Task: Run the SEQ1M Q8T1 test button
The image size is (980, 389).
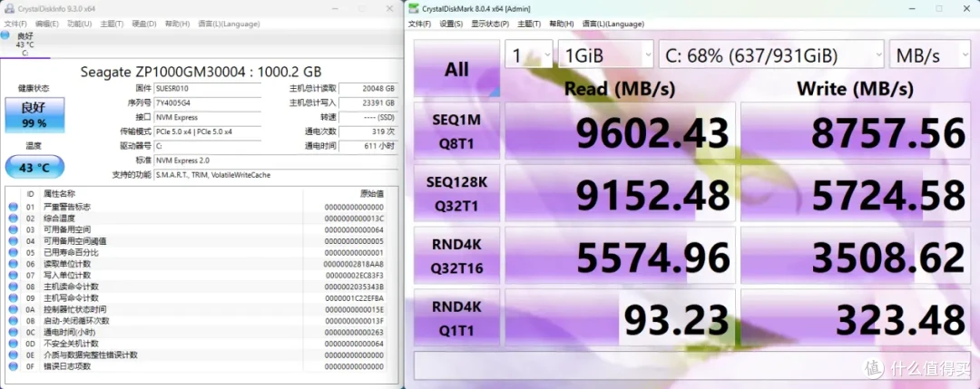Action: tap(456, 131)
